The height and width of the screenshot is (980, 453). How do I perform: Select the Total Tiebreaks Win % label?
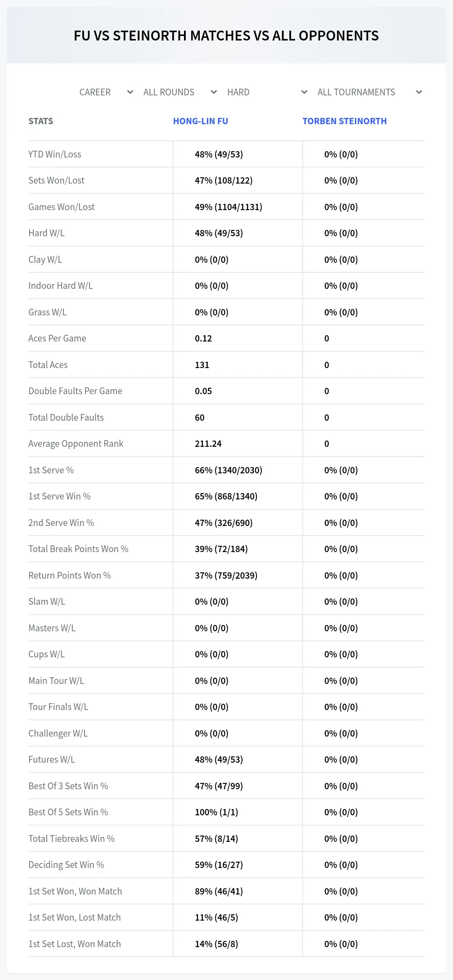pyautogui.click(x=72, y=839)
